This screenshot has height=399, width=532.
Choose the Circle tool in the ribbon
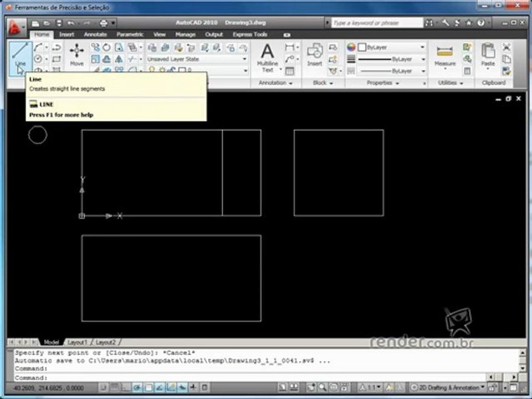(38, 59)
